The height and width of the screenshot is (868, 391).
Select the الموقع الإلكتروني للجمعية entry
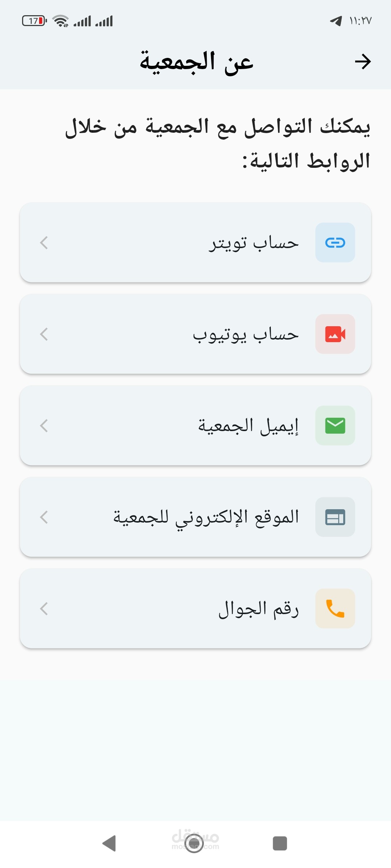tap(206, 518)
